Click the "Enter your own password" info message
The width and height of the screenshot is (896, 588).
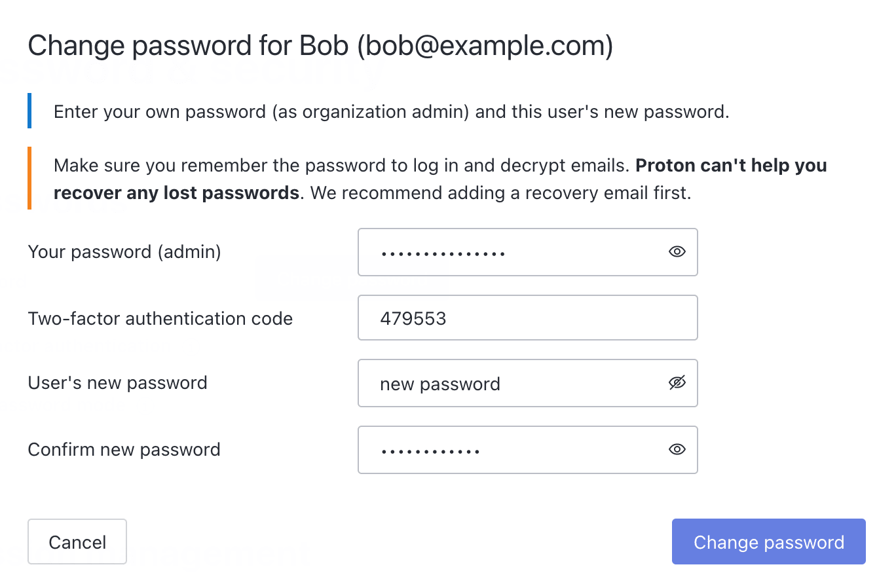pyautogui.click(x=391, y=112)
